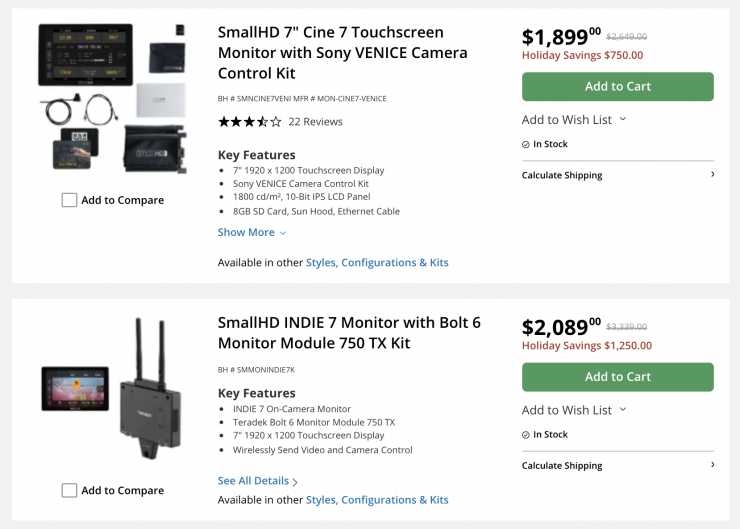The height and width of the screenshot is (529, 740).
Task: Open SmallHD 7" Cine 7 product title
Action: coord(342,53)
